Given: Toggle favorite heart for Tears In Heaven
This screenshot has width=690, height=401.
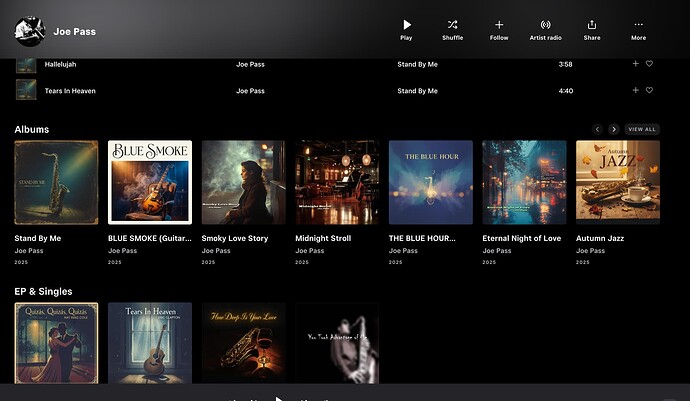Looking at the screenshot, I should pyautogui.click(x=649, y=90).
